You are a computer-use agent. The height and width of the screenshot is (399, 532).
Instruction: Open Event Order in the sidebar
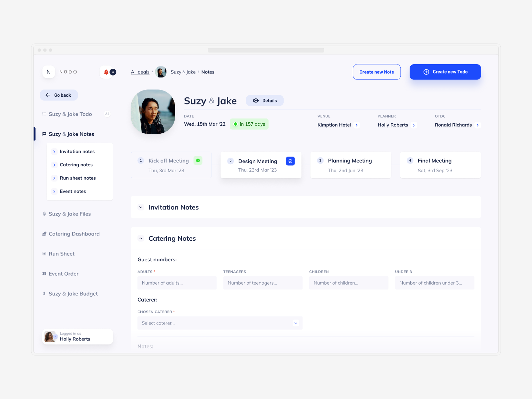click(64, 274)
